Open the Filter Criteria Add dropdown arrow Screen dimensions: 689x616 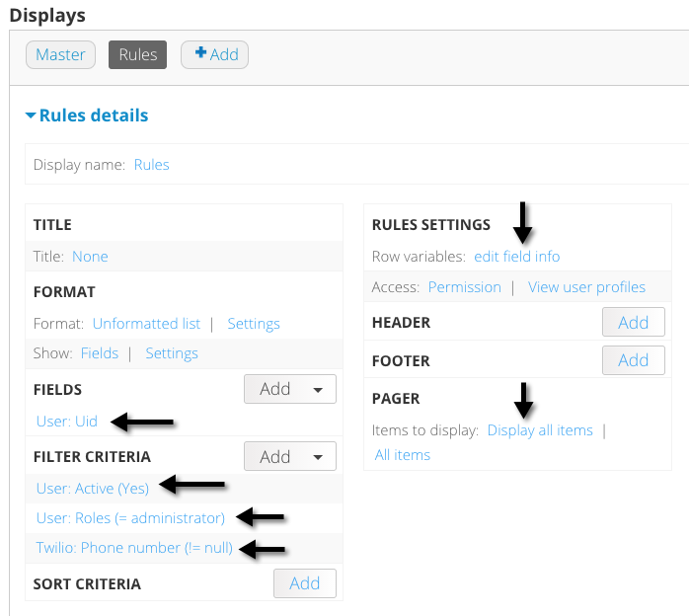pyautogui.click(x=317, y=457)
